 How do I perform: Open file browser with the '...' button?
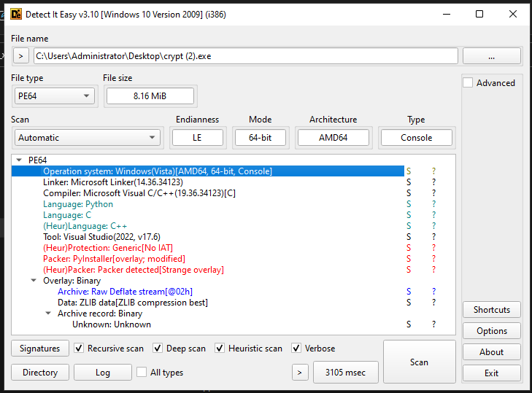(491, 56)
